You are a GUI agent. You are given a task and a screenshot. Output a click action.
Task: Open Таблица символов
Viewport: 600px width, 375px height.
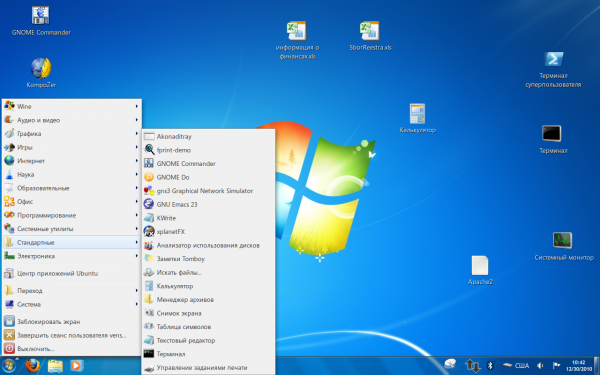pyautogui.click(x=209, y=327)
